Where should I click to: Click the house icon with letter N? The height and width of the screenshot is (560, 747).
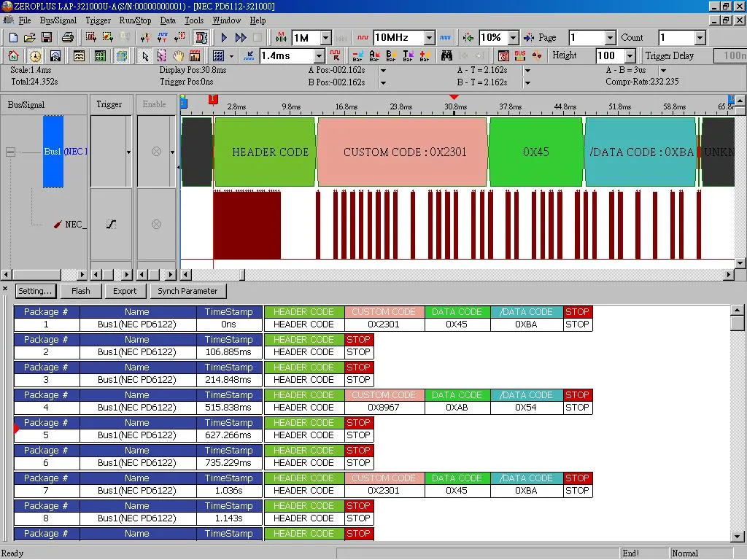click(13, 55)
